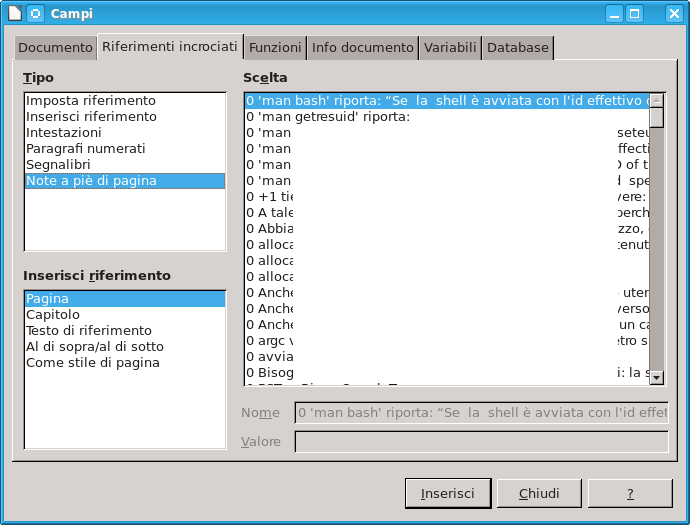
Task: Choose 'Imposta riferimento' in the Tipo list
Action: [91, 101]
